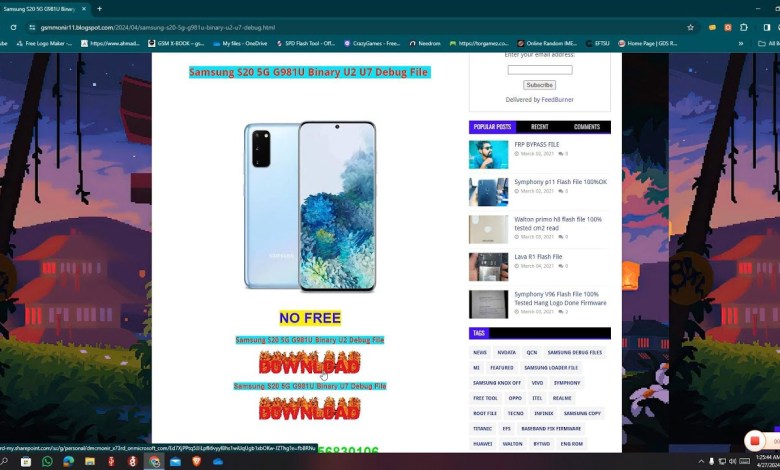The height and width of the screenshot is (470, 780).
Task: Select the FREE TOOL tag
Action: coord(485,398)
